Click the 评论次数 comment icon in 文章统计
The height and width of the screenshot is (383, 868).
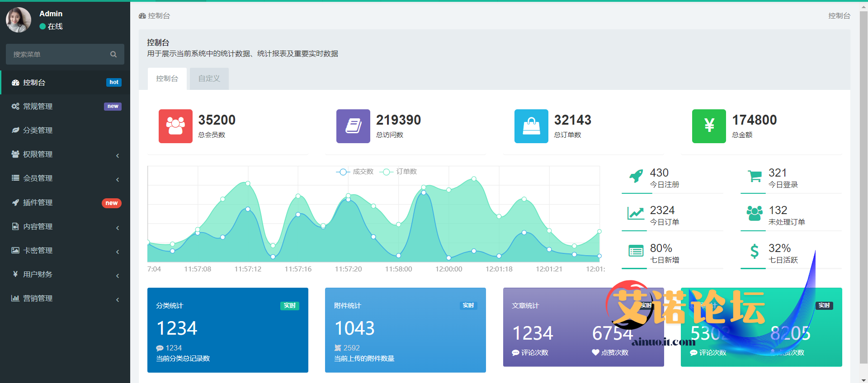pyautogui.click(x=515, y=353)
